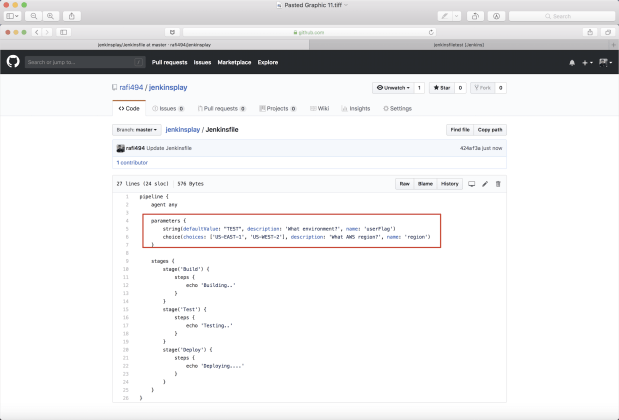
Task: Click the shield icon beside address bar
Action: click(x=172, y=32)
